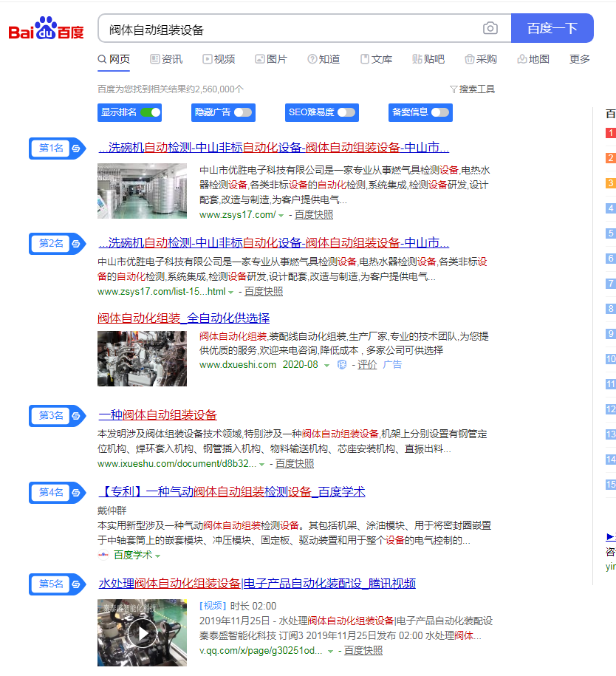Image resolution: width=616 pixels, height=676 pixels.
Task: Open image search via camera icon
Action: tap(490, 29)
